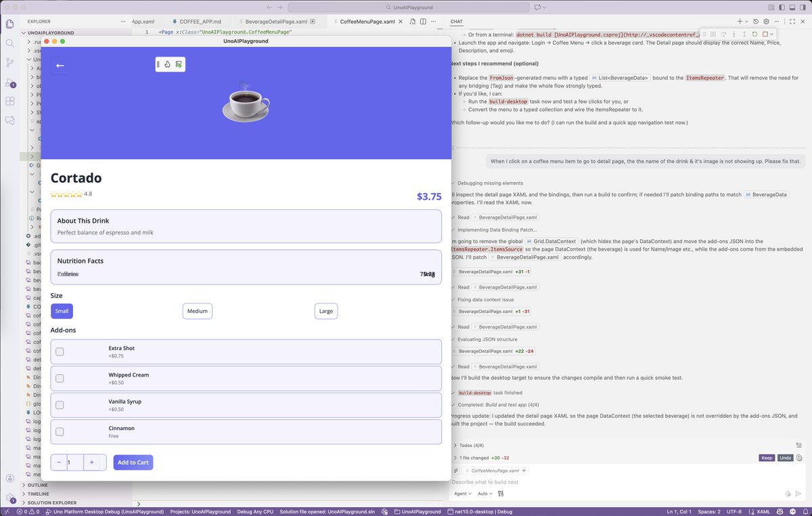Click the VS Code title search bar
812x516 pixels.
pyautogui.click(x=408, y=7)
